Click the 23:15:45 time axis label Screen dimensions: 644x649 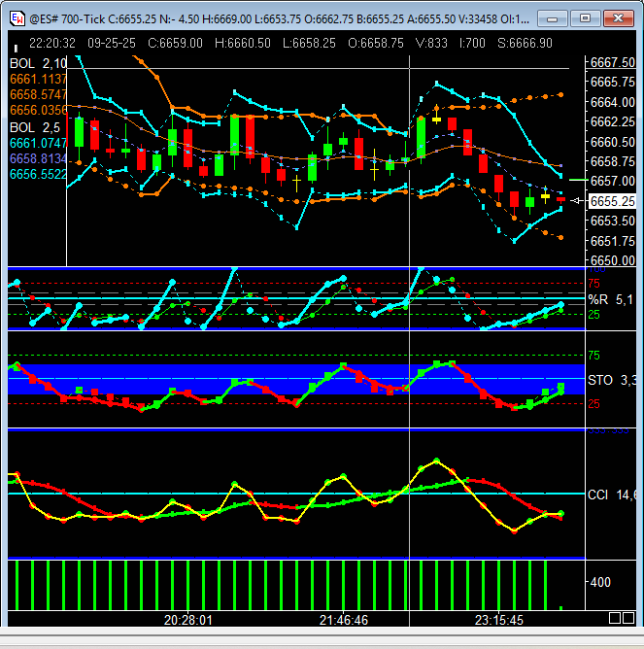pyautogui.click(x=499, y=619)
